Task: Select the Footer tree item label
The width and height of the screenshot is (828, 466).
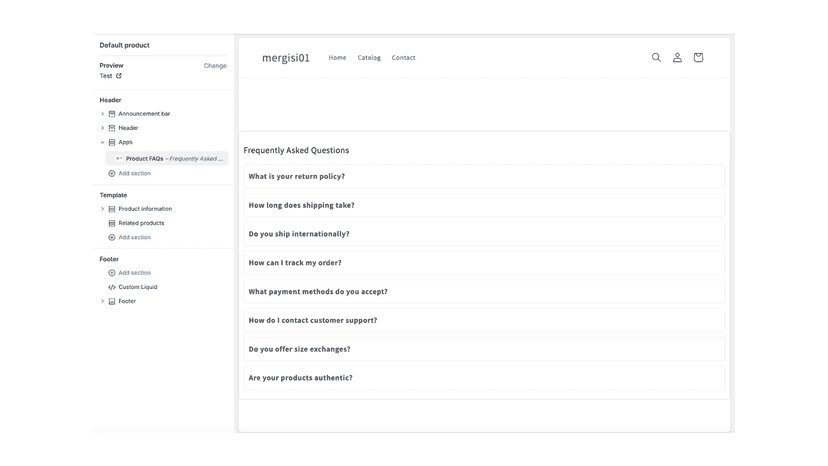Action: (127, 302)
